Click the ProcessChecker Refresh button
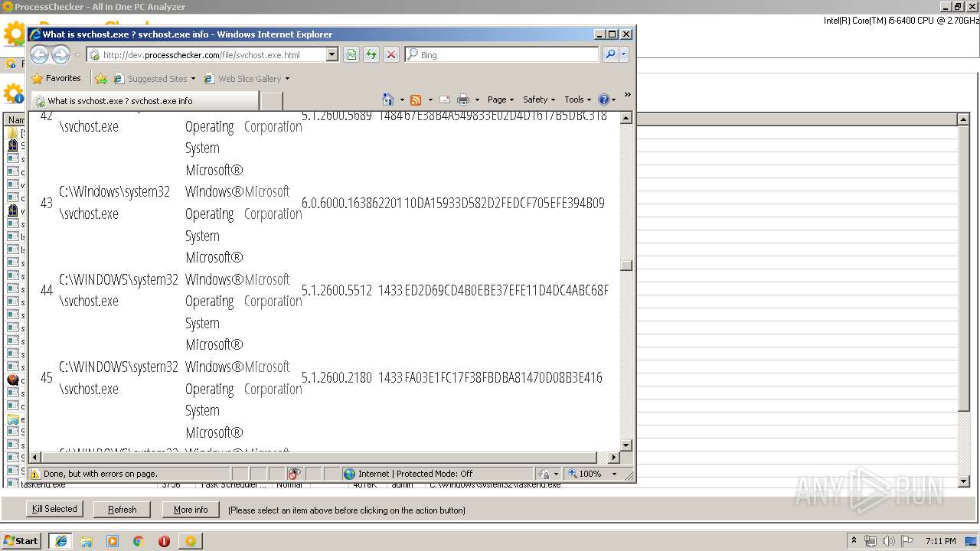 click(x=122, y=509)
